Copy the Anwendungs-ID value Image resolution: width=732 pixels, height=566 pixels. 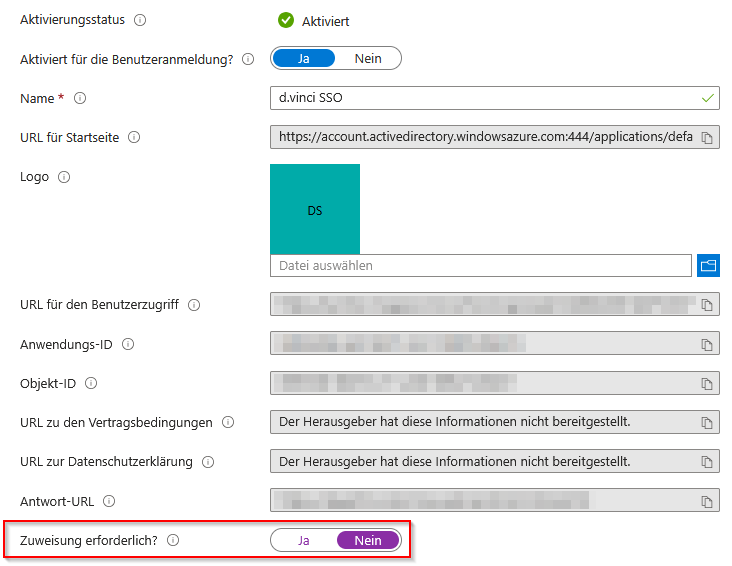(707, 345)
